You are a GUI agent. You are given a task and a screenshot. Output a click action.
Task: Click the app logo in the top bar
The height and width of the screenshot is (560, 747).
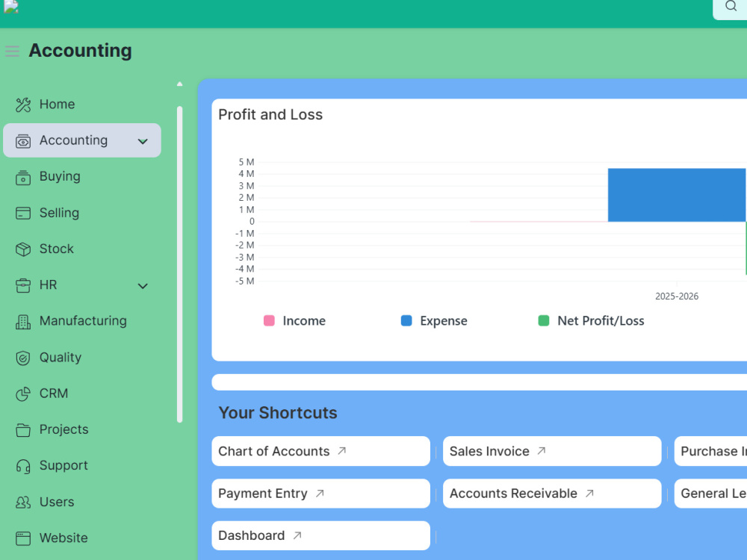pyautogui.click(x=10, y=6)
